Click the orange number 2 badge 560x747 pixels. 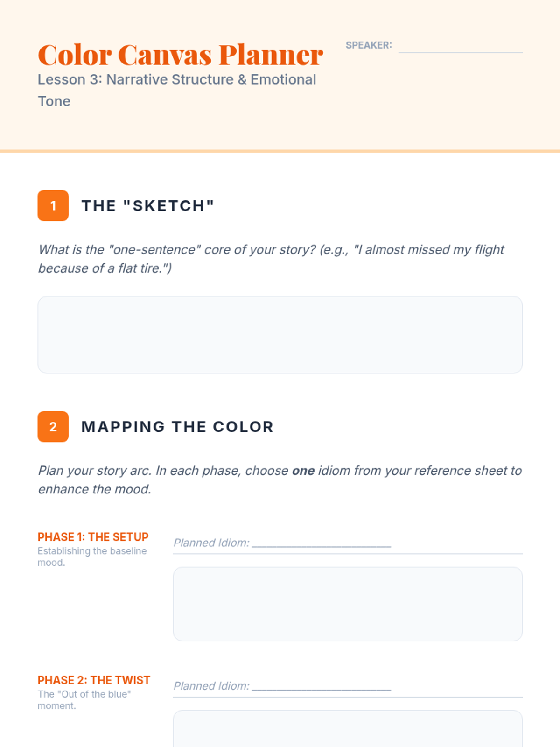53,427
